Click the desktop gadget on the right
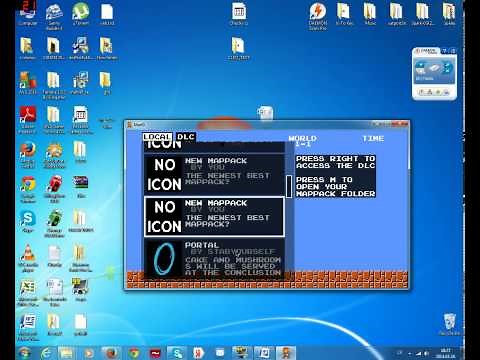This screenshot has width=480, height=360. (x=434, y=73)
